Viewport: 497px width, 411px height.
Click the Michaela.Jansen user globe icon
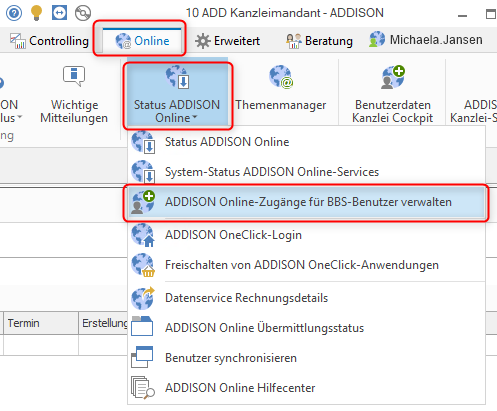point(377,39)
